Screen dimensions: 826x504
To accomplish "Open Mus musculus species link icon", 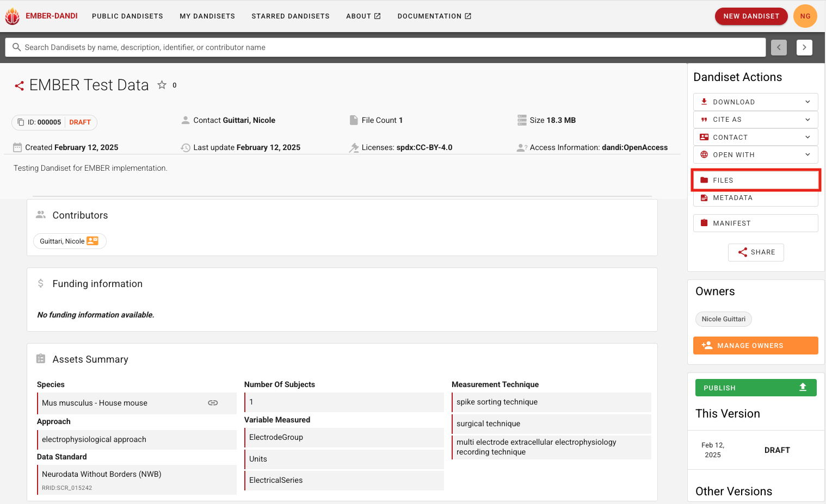I will 213,403.
